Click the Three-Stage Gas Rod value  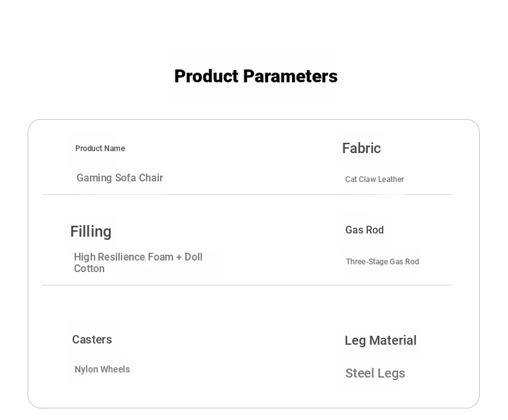tap(383, 262)
